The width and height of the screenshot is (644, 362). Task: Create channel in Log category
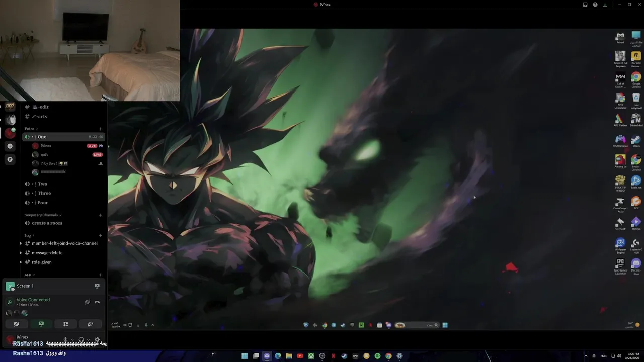[100, 235]
